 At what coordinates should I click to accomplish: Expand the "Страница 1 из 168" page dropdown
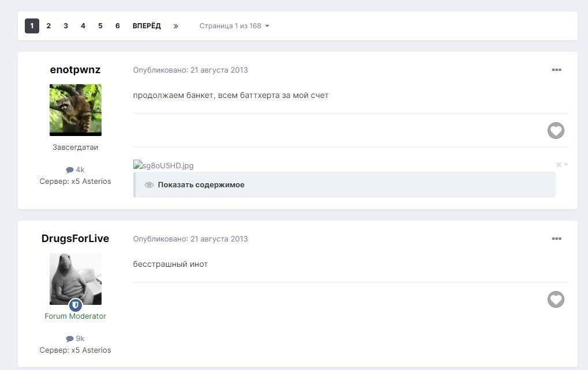(x=234, y=26)
